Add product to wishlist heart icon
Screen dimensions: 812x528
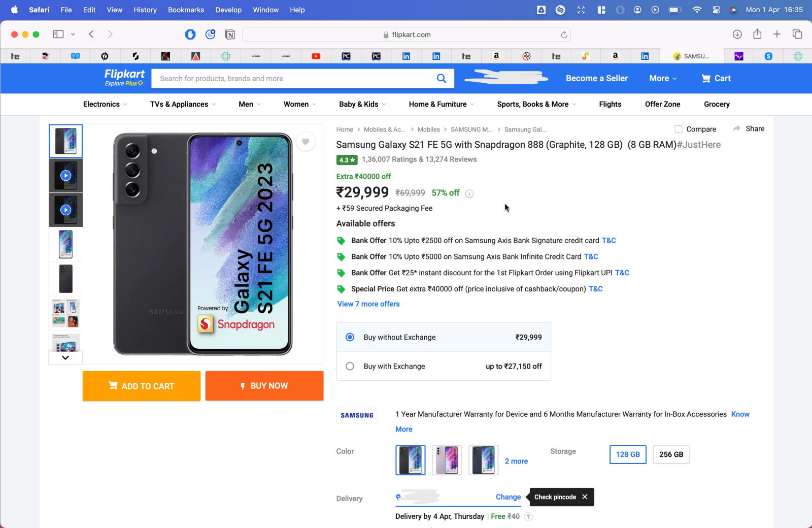point(306,142)
